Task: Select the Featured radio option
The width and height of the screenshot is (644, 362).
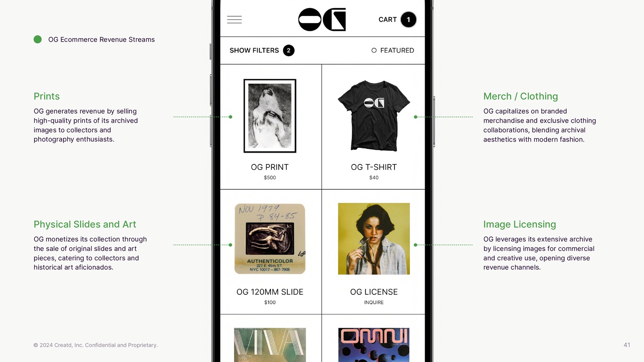Action: [x=374, y=51]
